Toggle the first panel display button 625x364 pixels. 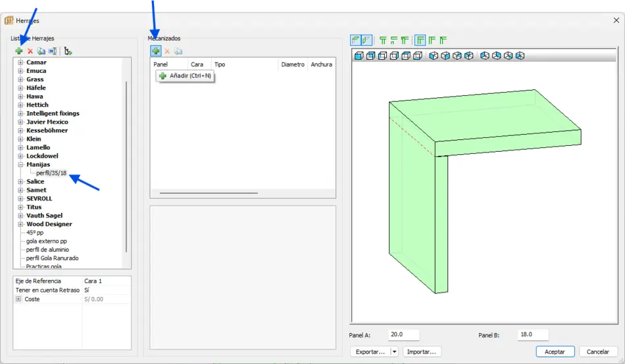(355, 41)
